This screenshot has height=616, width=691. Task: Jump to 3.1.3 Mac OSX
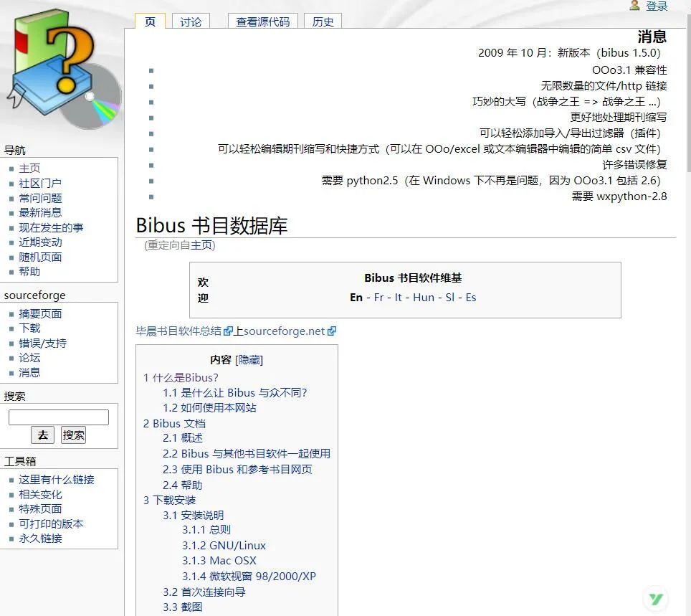tap(219, 561)
